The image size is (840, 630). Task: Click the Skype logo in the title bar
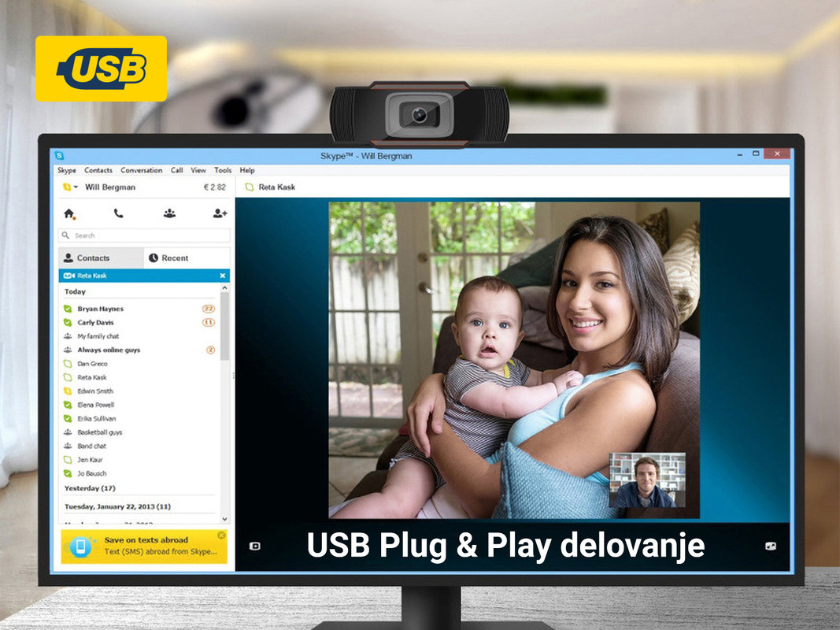[60, 156]
